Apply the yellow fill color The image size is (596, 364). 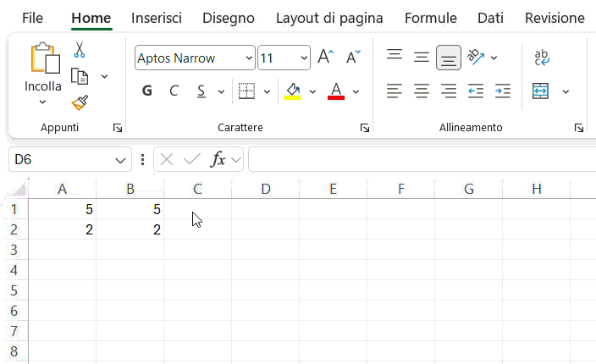click(293, 91)
